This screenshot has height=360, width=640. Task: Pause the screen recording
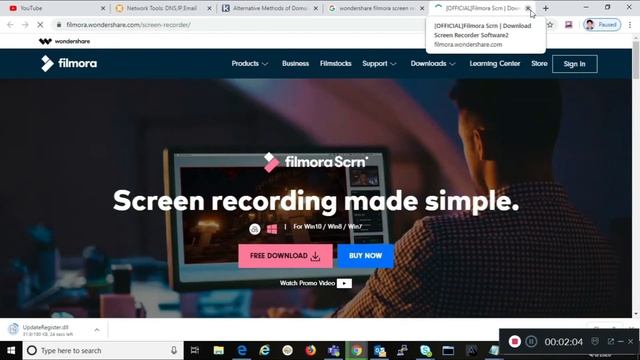point(531,341)
